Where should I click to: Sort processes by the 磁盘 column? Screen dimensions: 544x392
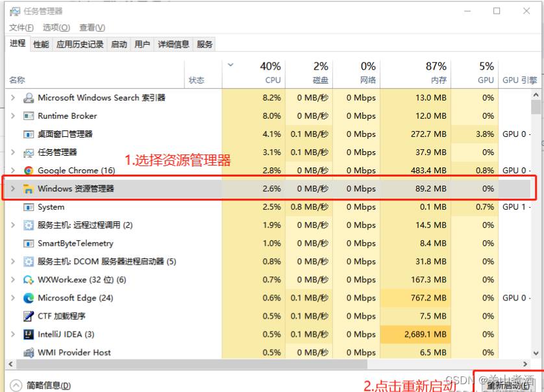pos(309,73)
